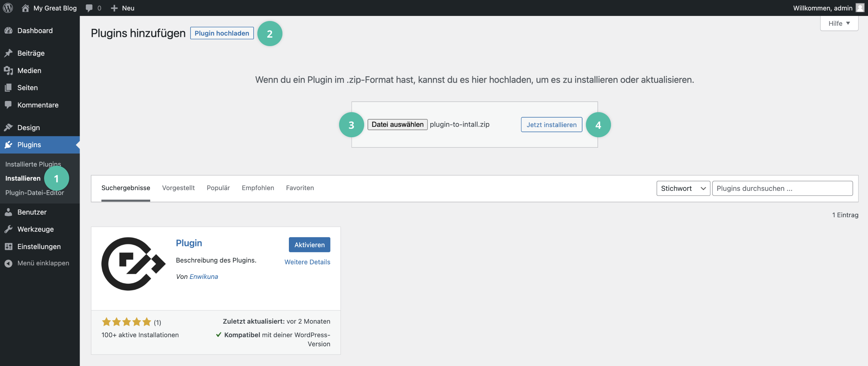Open the Stichwort search type dropdown
The image size is (868, 366).
click(x=683, y=188)
